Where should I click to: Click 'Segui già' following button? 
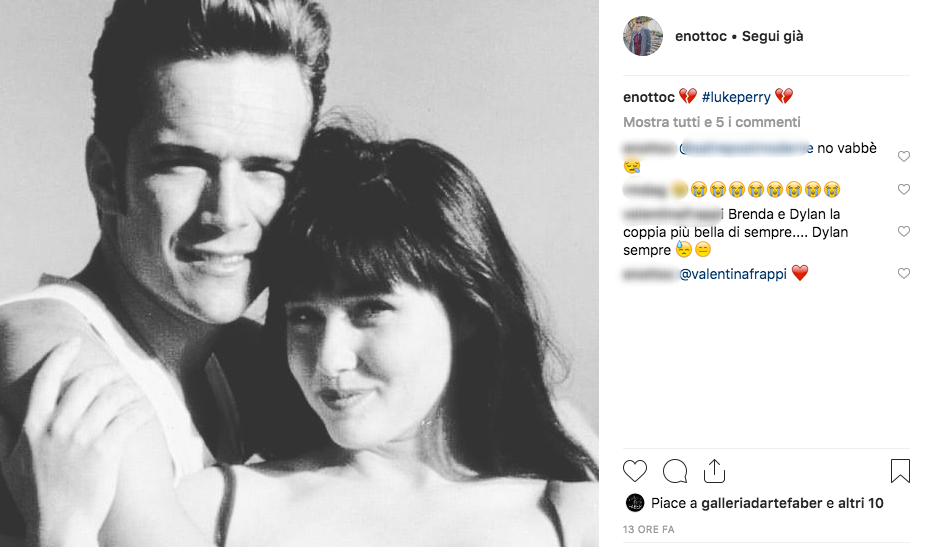pos(772,36)
